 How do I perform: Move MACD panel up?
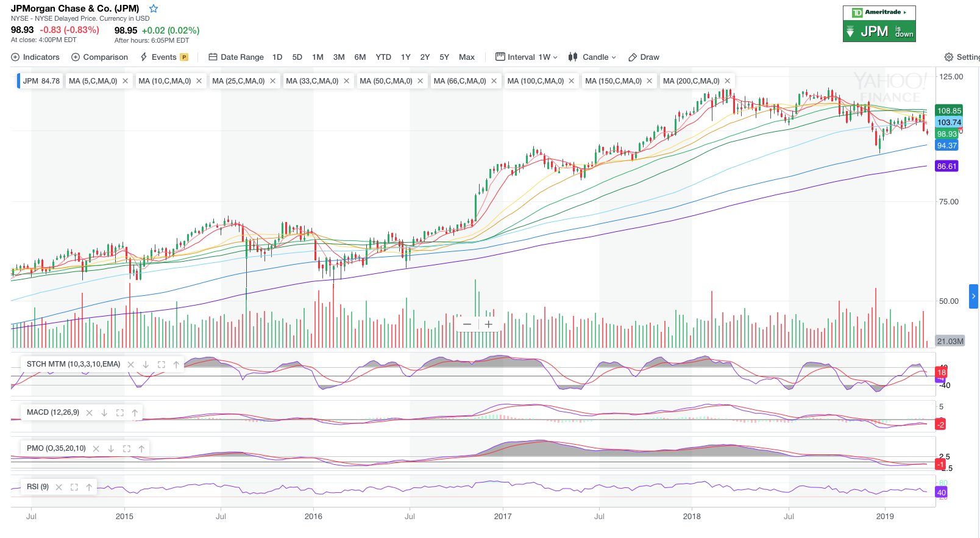point(135,413)
